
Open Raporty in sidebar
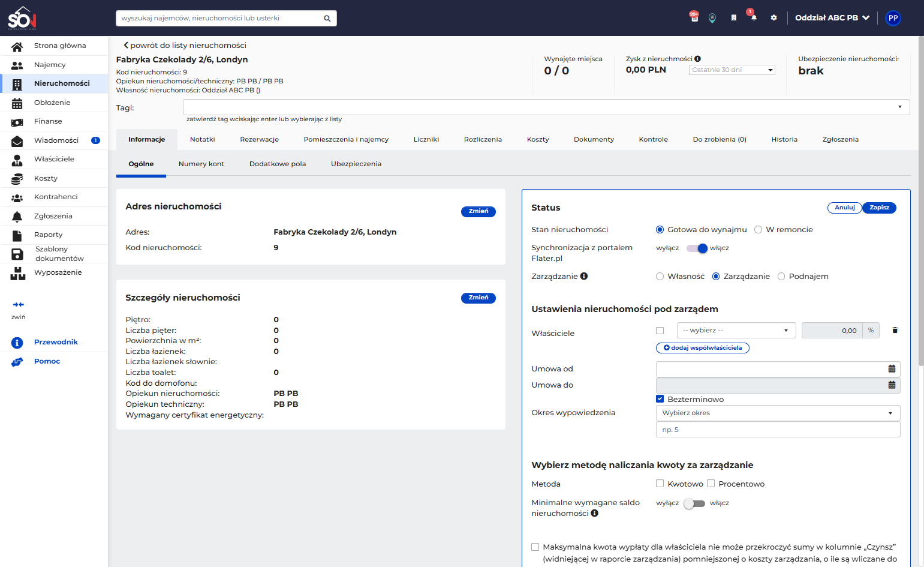[54, 235]
